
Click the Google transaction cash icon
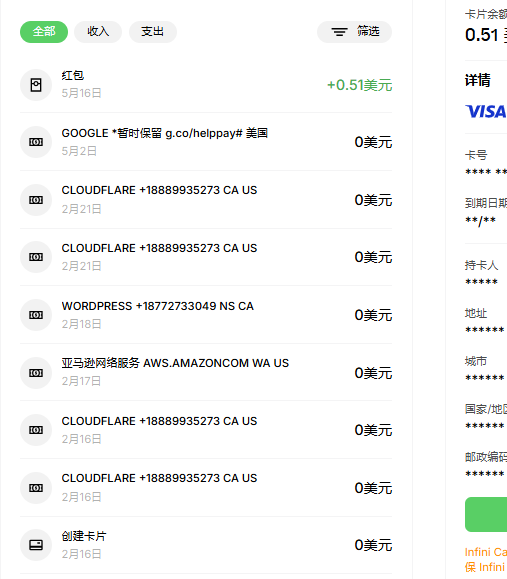(36, 142)
